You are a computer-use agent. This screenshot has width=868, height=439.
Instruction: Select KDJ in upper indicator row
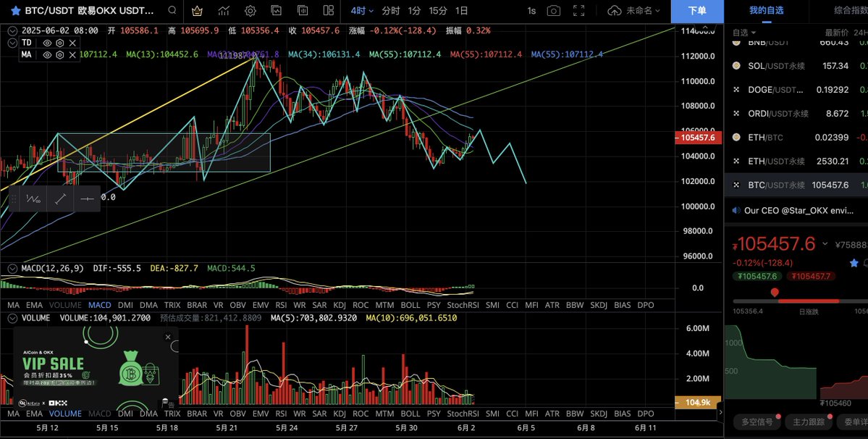tap(340, 305)
